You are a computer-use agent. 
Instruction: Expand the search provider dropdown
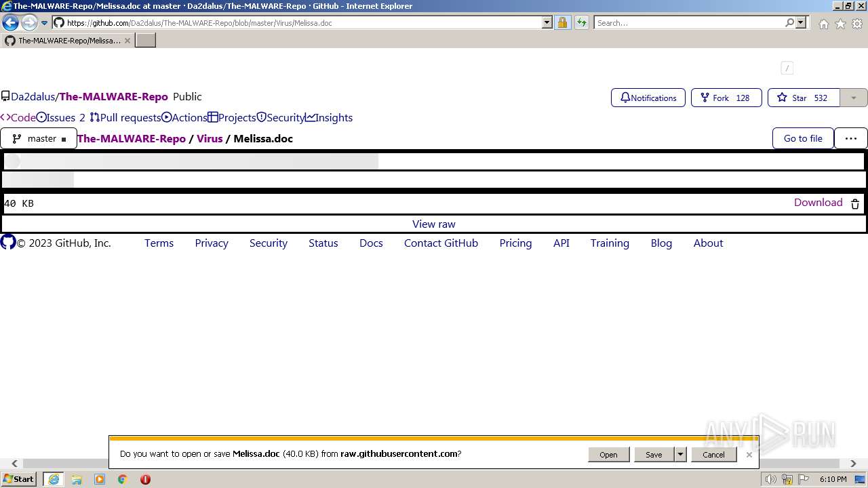coord(801,23)
